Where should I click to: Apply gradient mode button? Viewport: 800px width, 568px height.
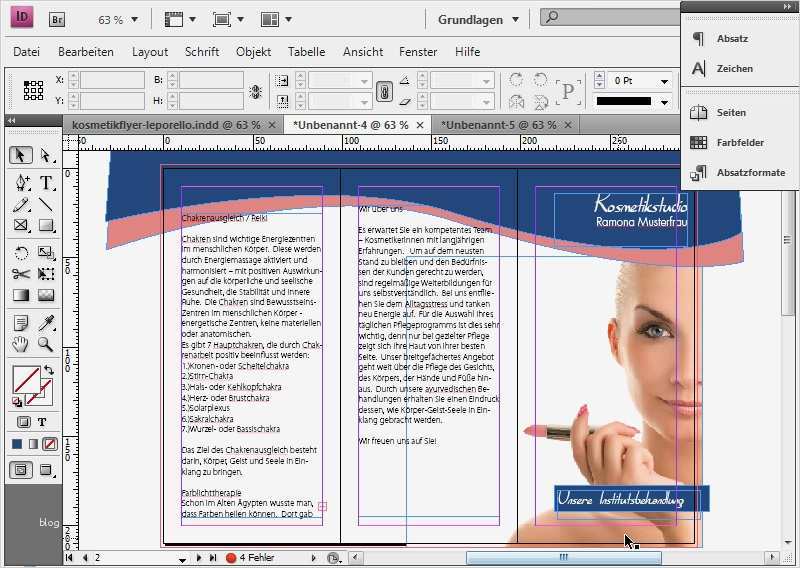coord(33,444)
